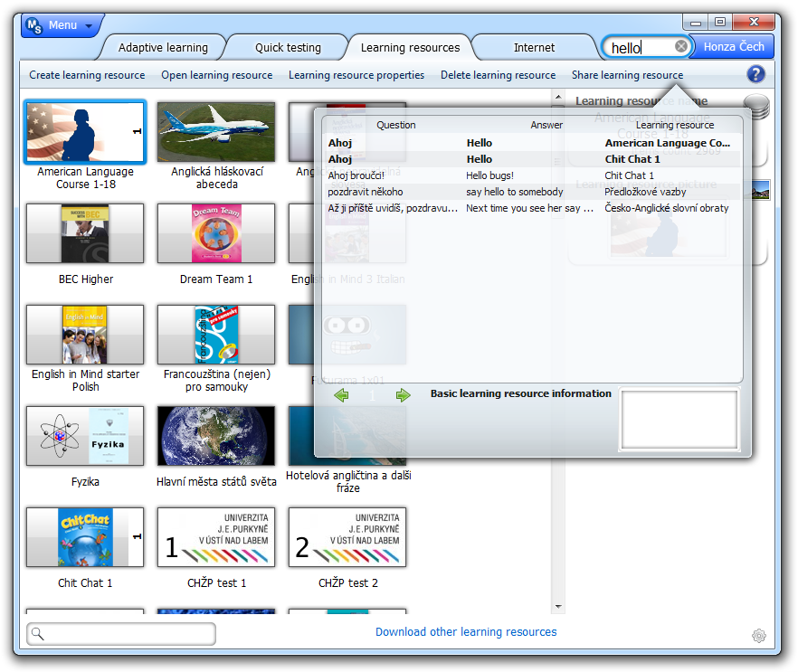Click Delete learning resource
Image resolution: width=798 pixels, height=672 pixels.
click(498, 75)
